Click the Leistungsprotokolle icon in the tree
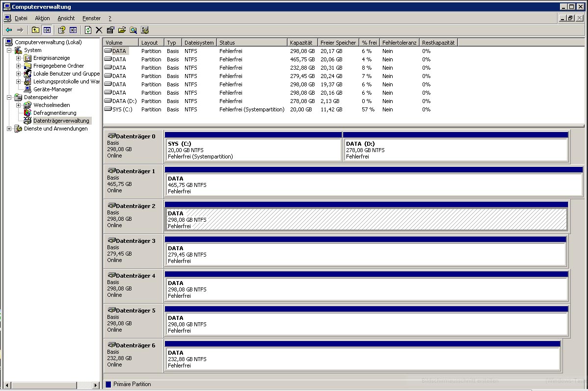Screen dimensions: 588x391 pos(27,81)
